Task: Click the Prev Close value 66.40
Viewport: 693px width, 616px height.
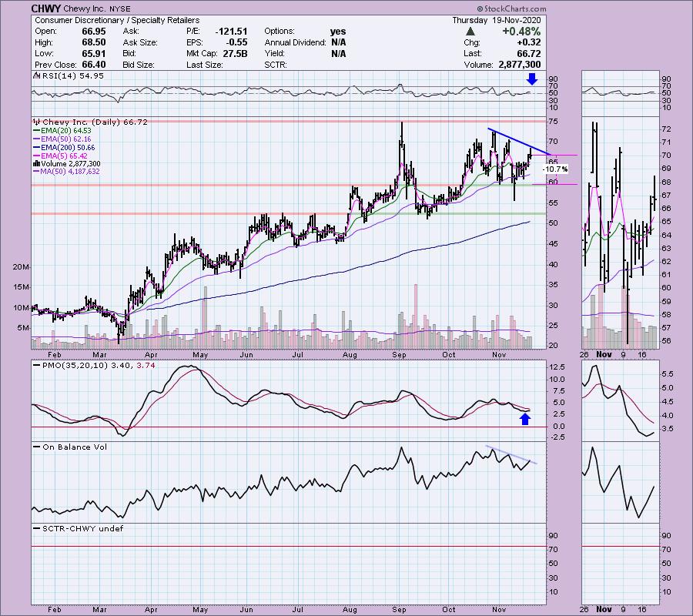Action: (94, 65)
